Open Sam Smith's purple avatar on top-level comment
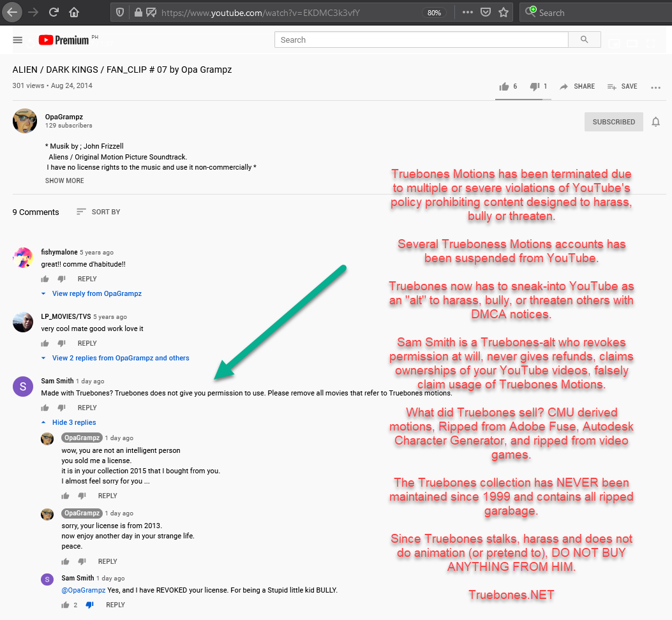Screen dimensions: 672x620 click(23, 387)
